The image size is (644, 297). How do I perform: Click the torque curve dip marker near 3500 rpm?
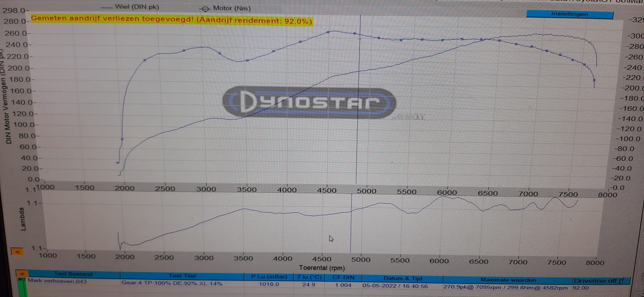[247, 60]
